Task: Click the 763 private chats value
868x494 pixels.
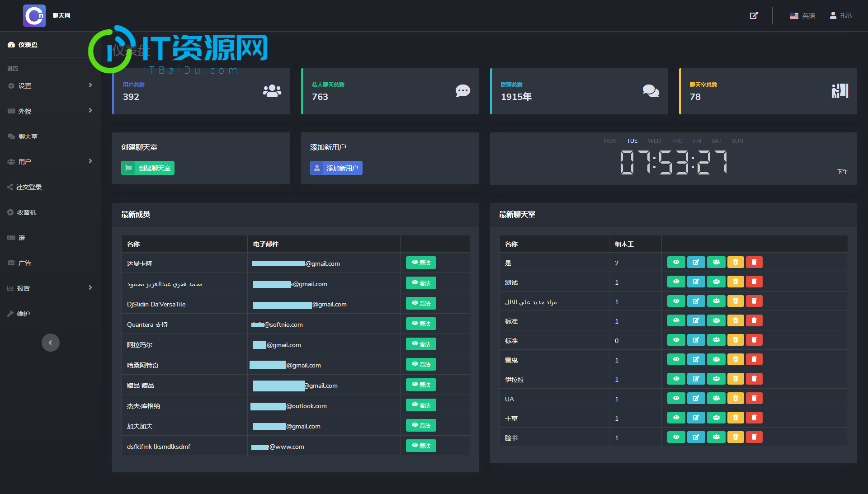Action: coord(320,97)
